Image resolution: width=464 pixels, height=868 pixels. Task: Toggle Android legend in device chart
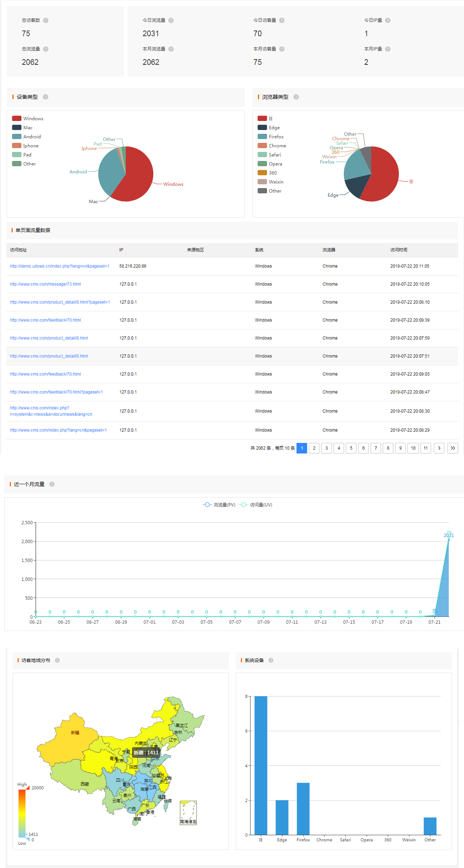pos(26,137)
